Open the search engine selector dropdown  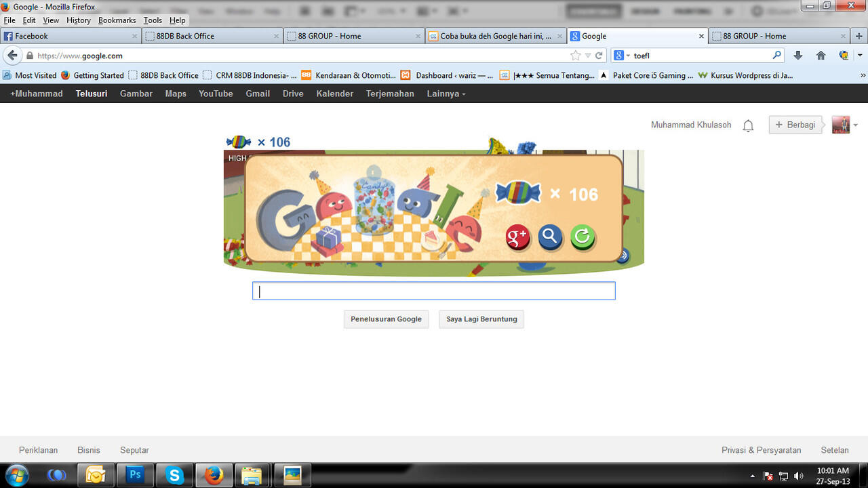point(622,56)
